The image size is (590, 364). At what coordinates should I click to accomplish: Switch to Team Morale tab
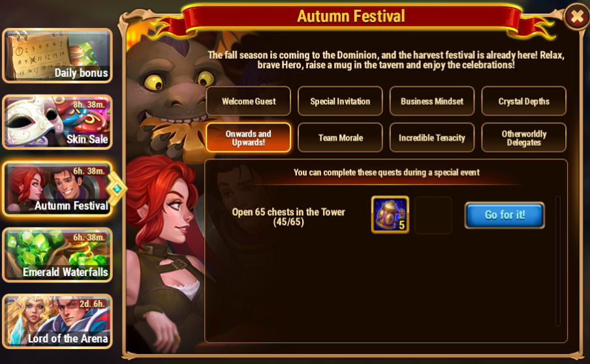tap(340, 138)
